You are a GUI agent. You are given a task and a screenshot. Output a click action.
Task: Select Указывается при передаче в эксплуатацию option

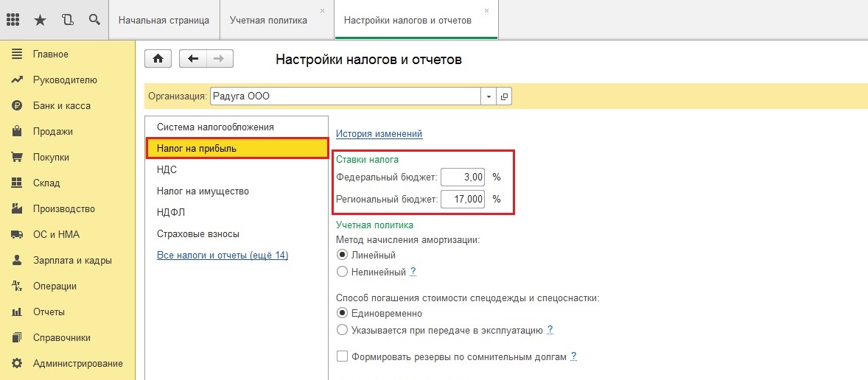342,330
